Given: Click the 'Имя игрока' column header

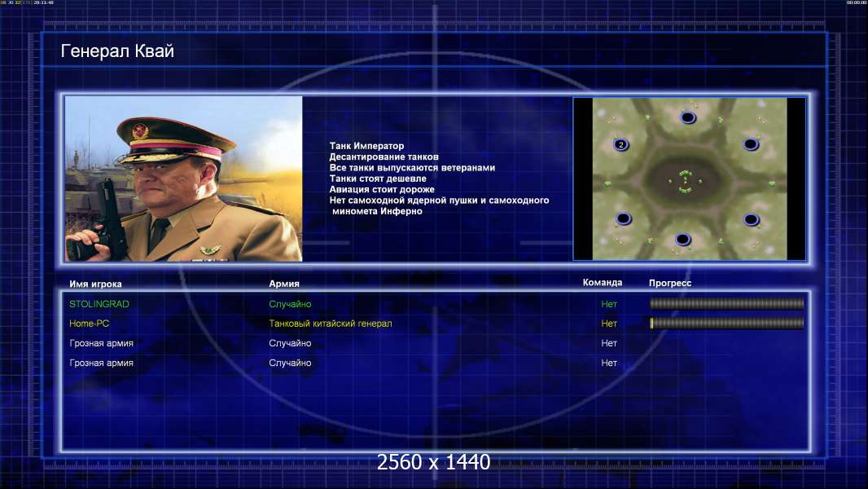Looking at the screenshot, I should click(x=95, y=284).
